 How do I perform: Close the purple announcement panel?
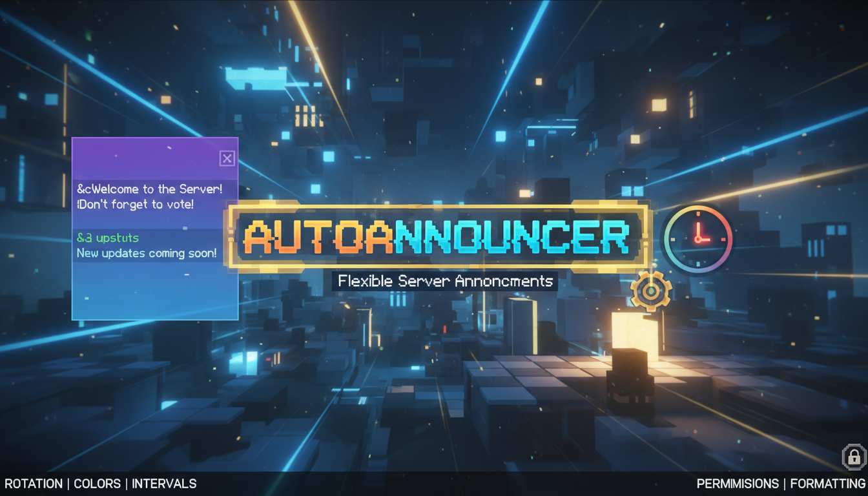227,158
